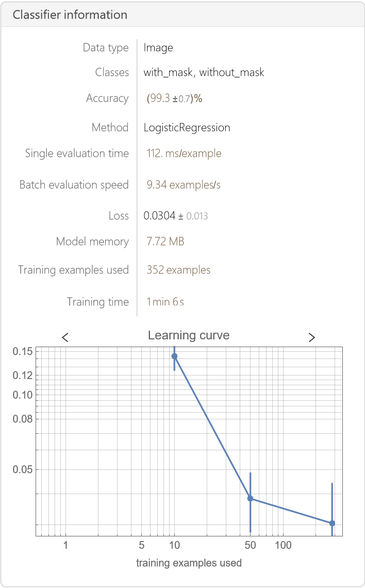365x588 pixels.
Task: Click the "1 min 6 s" training time value
Action: 165,302
